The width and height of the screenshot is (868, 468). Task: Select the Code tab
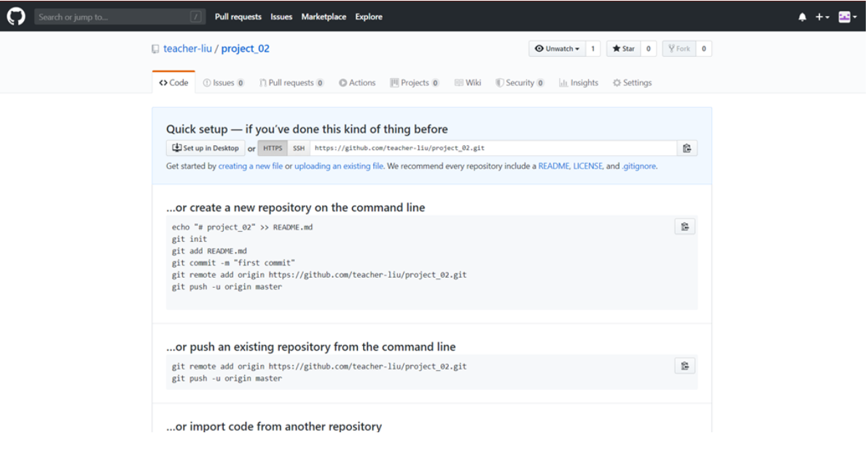173,82
